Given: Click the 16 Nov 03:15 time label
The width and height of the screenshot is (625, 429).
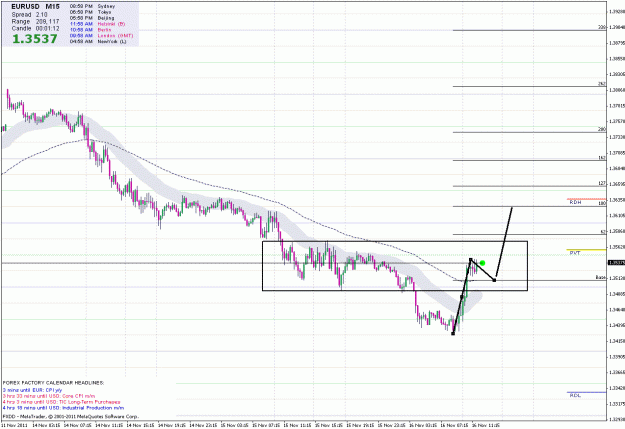Looking at the screenshot, I should pyautogui.click(x=423, y=425).
